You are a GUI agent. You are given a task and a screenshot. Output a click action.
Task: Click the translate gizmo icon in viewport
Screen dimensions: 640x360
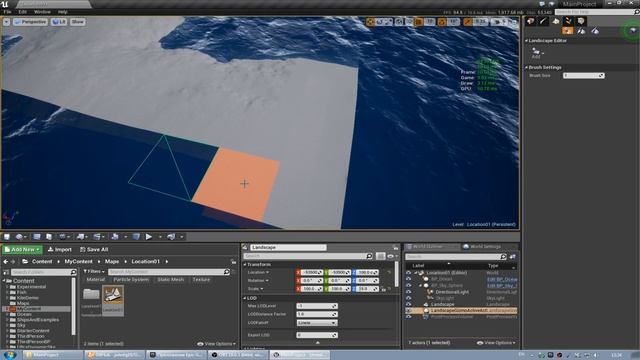(x=370, y=22)
